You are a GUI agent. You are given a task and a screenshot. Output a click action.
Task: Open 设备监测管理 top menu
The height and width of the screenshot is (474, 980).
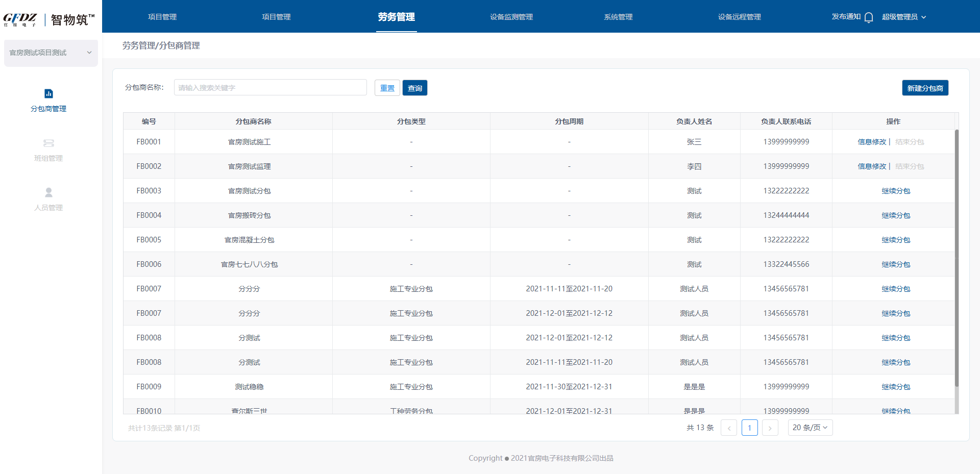tap(511, 17)
